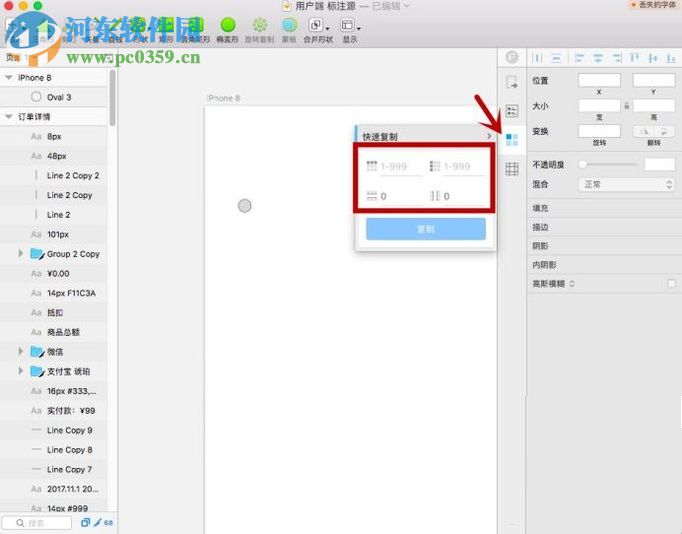Click the rows 1-999 input in the quick copy panel
Viewport: 682px width, 534px height.
401,167
